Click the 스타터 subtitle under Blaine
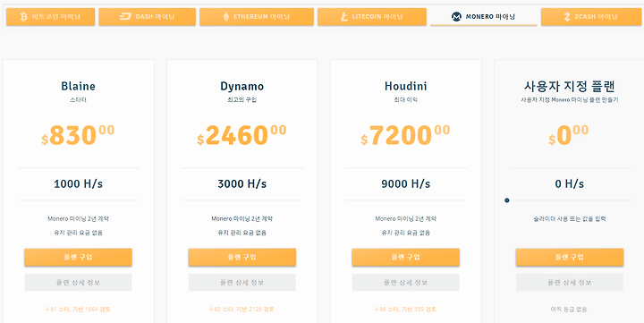Viewport: 644px width, 323px height. point(78,100)
